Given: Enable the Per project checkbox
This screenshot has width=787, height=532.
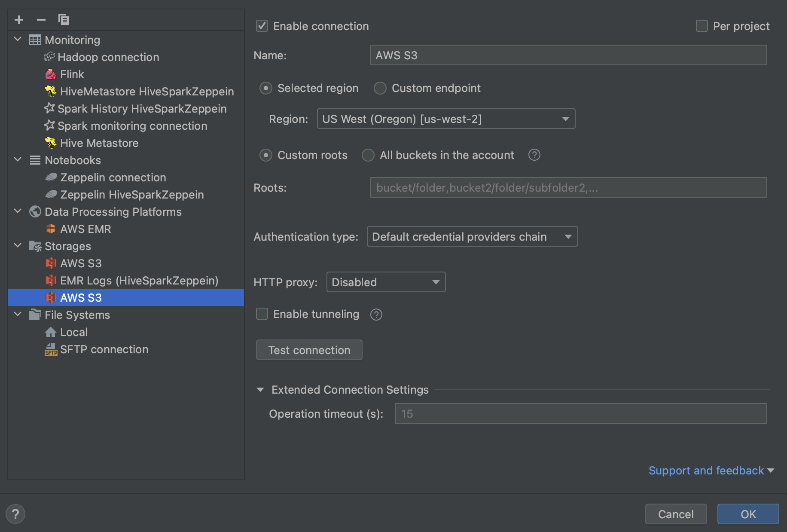Looking at the screenshot, I should [x=702, y=26].
